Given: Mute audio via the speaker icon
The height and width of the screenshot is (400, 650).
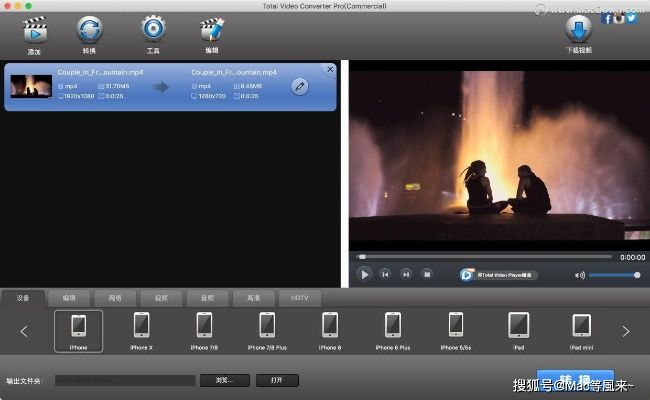Looking at the screenshot, I should click(x=579, y=274).
